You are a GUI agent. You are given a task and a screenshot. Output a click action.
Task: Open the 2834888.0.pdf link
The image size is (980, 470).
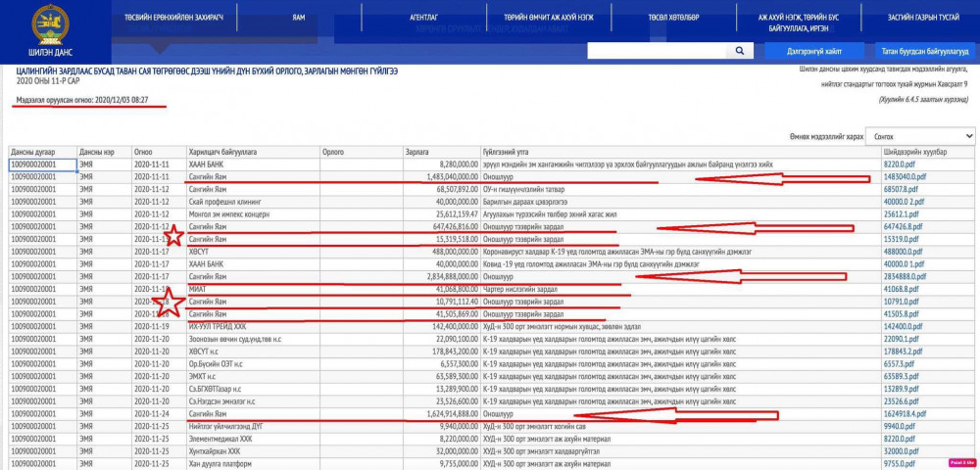(x=905, y=276)
